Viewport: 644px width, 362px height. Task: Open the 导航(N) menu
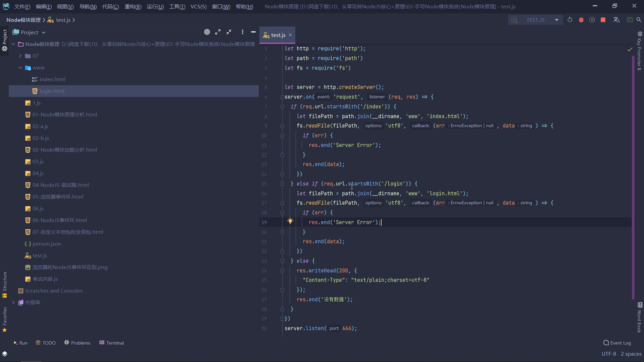click(88, 6)
